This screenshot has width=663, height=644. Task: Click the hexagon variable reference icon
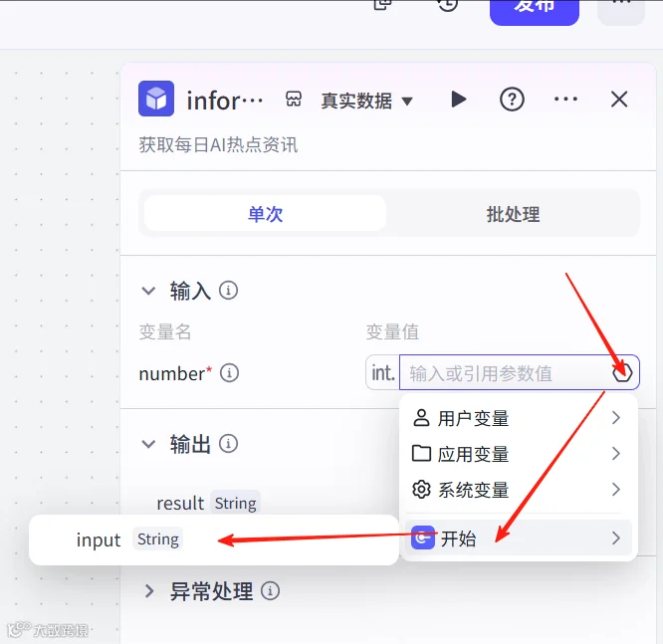pyautogui.click(x=622, y=372)
